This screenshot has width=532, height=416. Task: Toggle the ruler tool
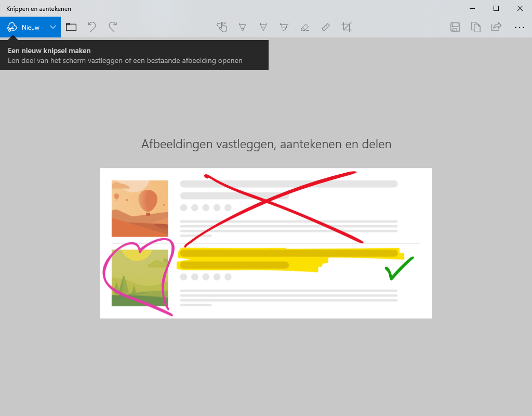325,27
